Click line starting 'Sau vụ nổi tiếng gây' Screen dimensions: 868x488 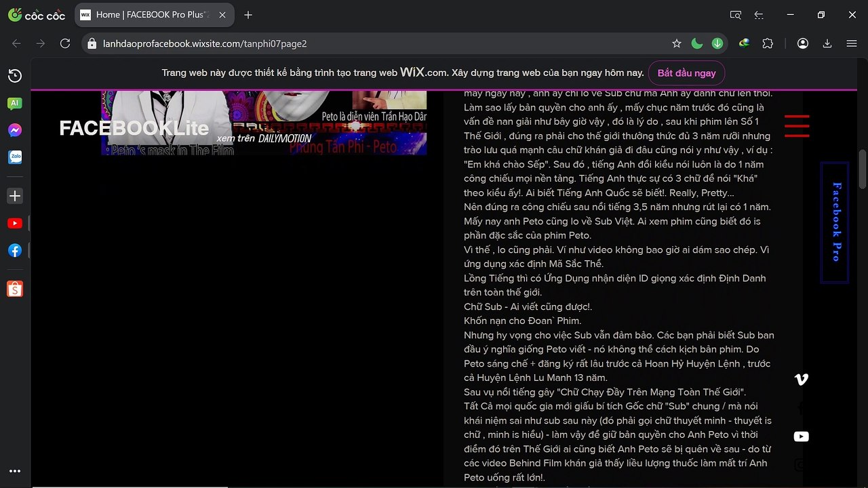point(605,392)
